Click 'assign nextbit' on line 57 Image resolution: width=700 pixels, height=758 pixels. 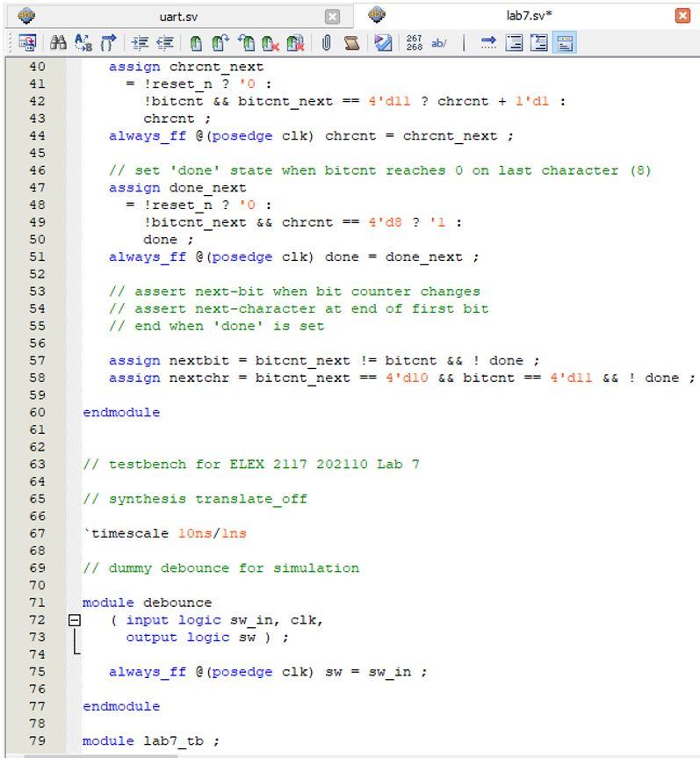pos(170,360)
